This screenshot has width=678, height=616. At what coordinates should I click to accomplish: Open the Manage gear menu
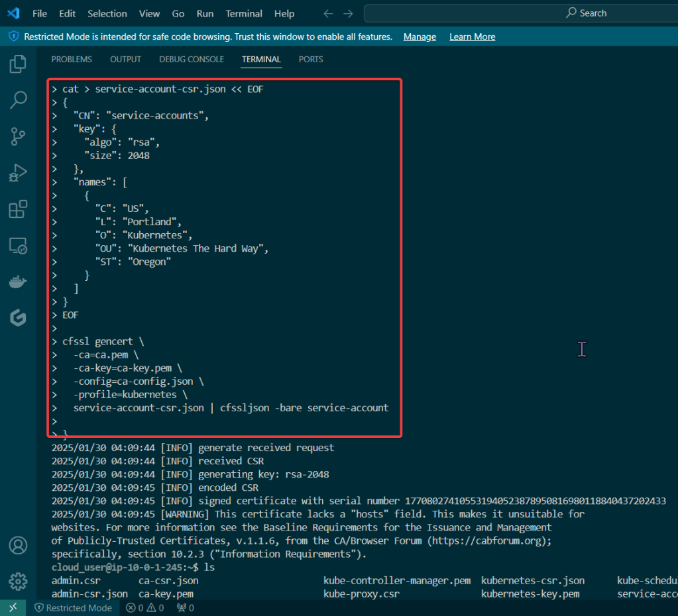(18, 582)
